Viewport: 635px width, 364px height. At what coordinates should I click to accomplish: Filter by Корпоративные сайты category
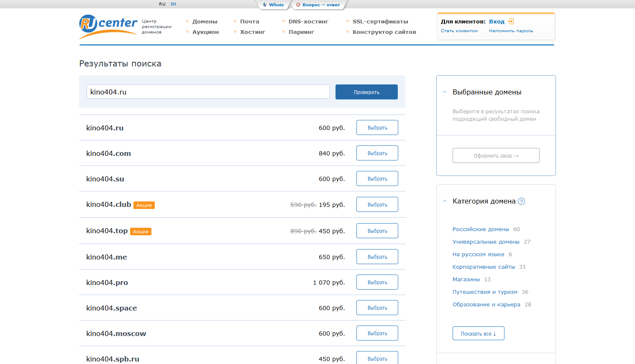coord(484,267)
